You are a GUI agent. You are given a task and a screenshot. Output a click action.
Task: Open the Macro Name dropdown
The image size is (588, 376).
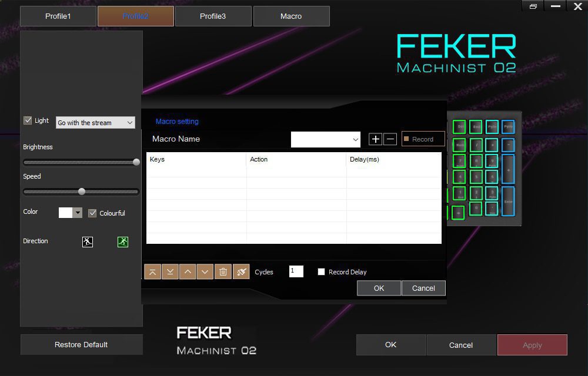click(x=325, y=139)
